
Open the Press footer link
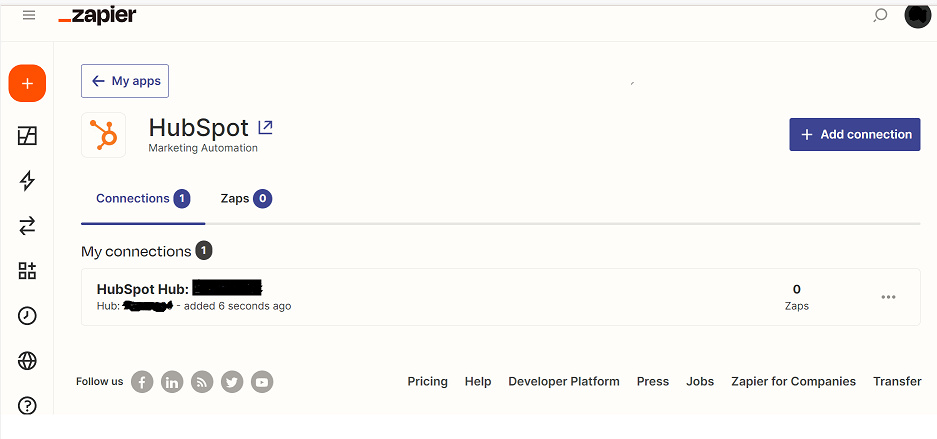[653, 381]
